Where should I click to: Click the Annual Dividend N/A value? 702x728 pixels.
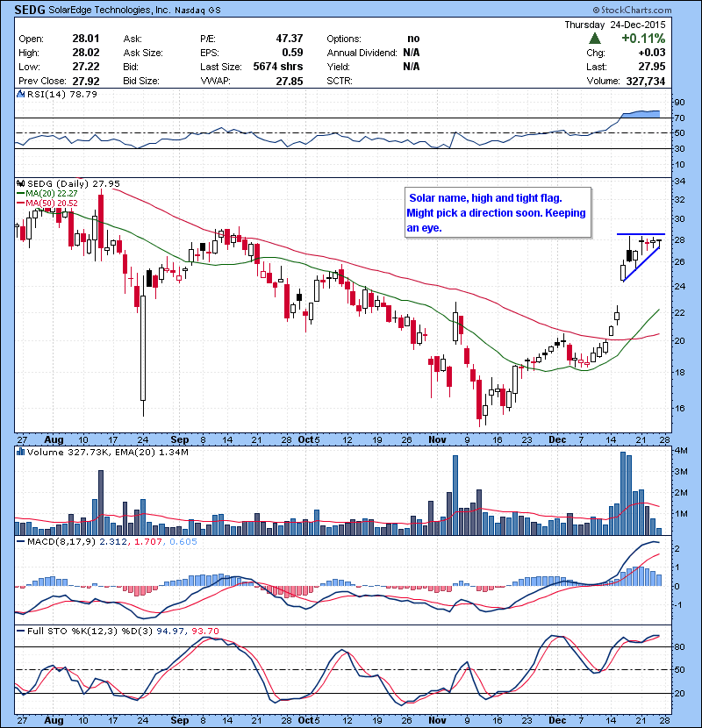coord(412,53)
